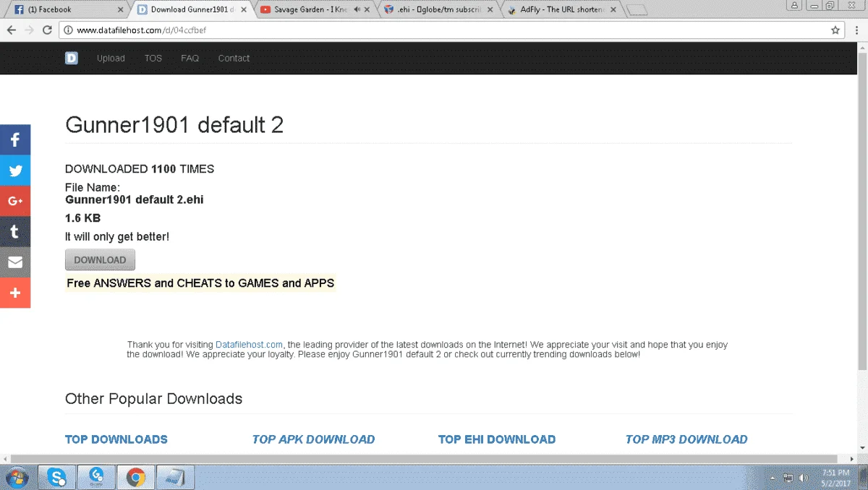The height and width of the screenshot is (490, 868).
Task: Open Contact in site navbar
Action: pyautogui.click(x=234, y=59)
